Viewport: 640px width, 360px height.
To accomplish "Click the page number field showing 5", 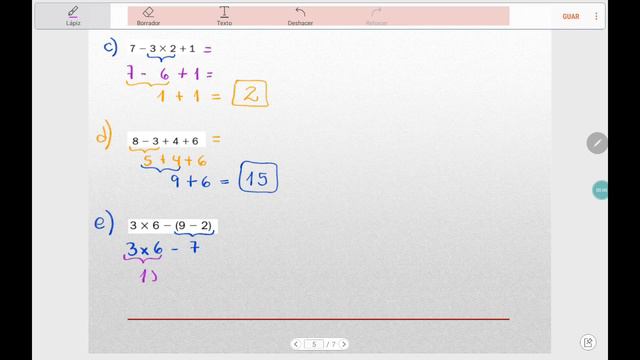I will pos(314,344).
